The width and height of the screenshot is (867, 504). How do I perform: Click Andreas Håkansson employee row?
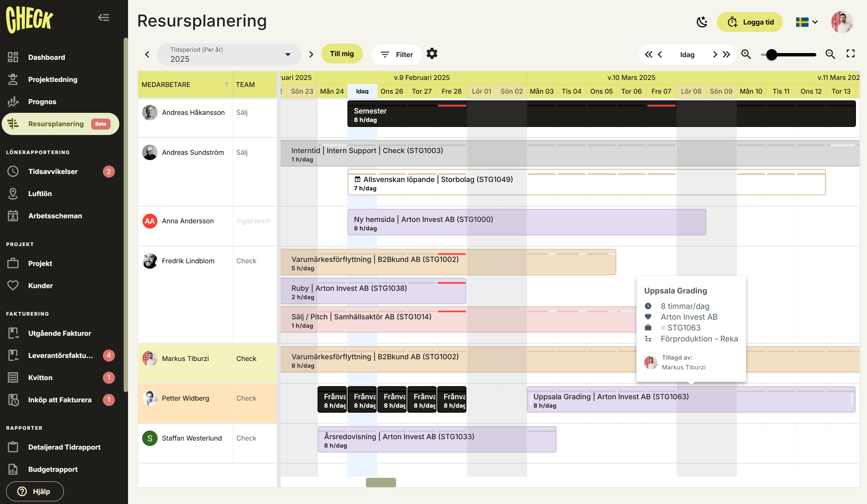207,118
